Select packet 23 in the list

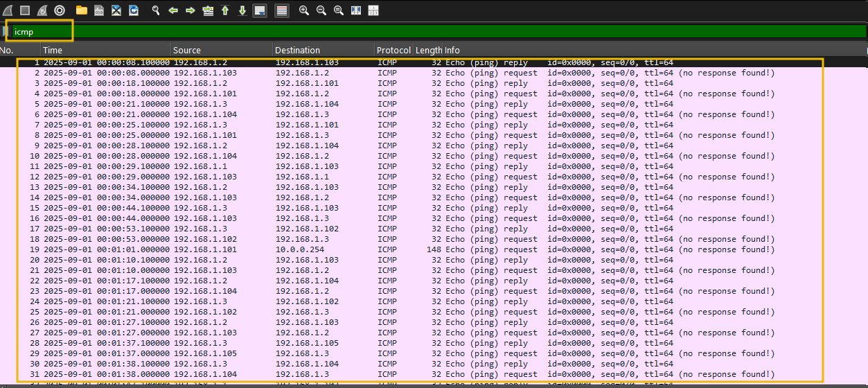pos(434,291)
